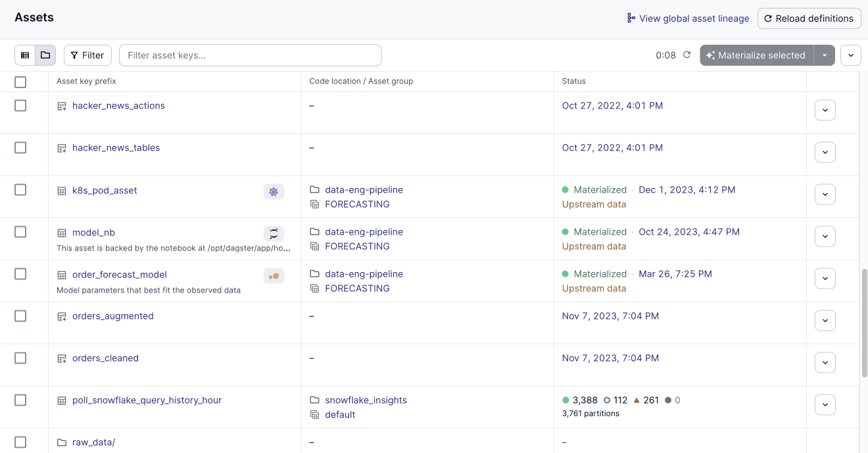Expand the actions menu for k8s_pod_asset row
This screenshot has width=868, height=453.
click(x=825, y=194)
